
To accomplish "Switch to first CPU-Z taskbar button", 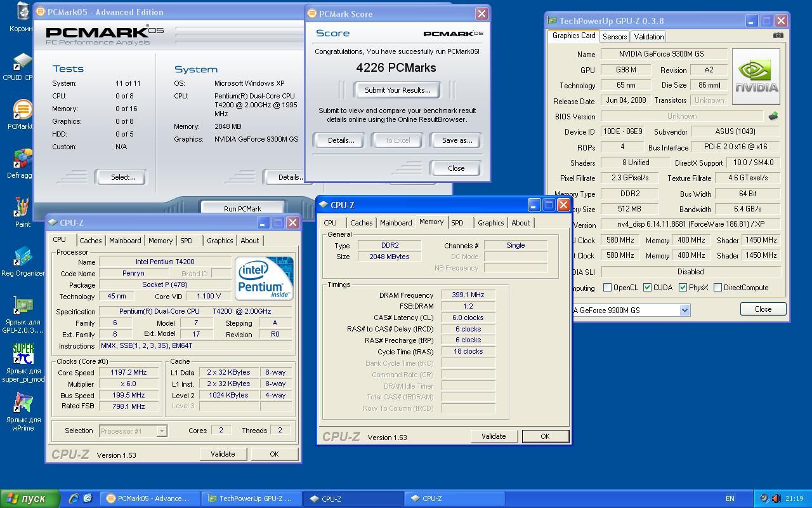I will coord(353,498).
